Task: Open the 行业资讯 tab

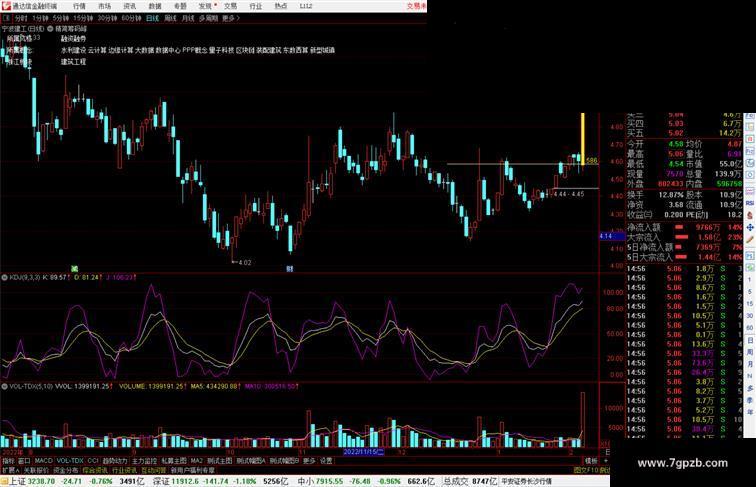Action: [124, 470]
